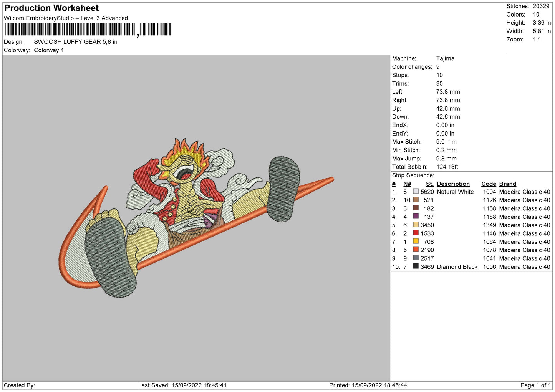Pick the yellow thread swatch in row 7

coord(416,241)
